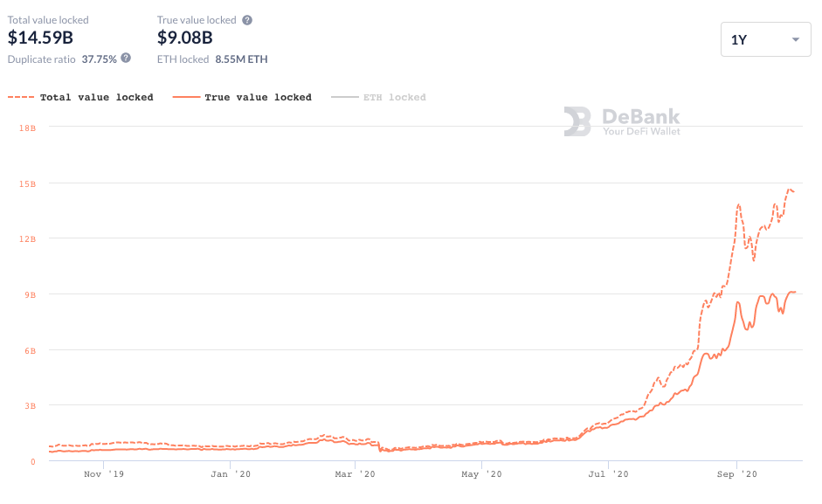Click the gray ETH locked legend line marker
822x504 pixels.
tap(344, 98)
